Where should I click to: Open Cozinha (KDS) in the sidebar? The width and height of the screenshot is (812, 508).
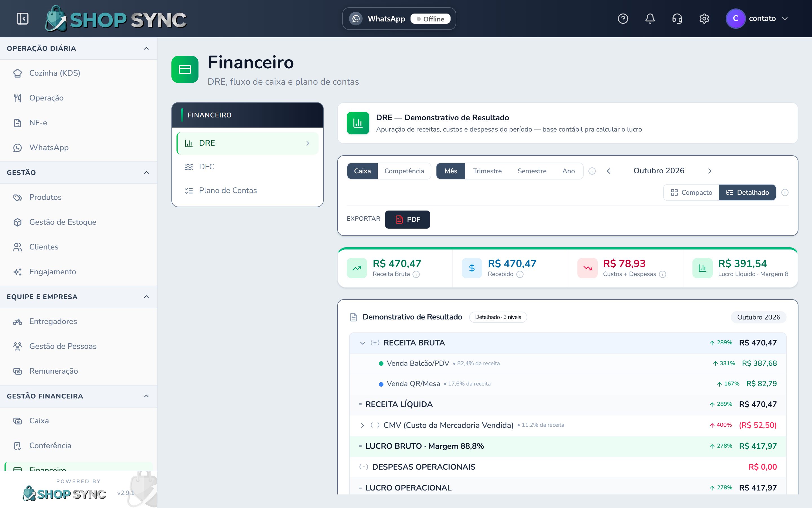(x=78, y=73)
